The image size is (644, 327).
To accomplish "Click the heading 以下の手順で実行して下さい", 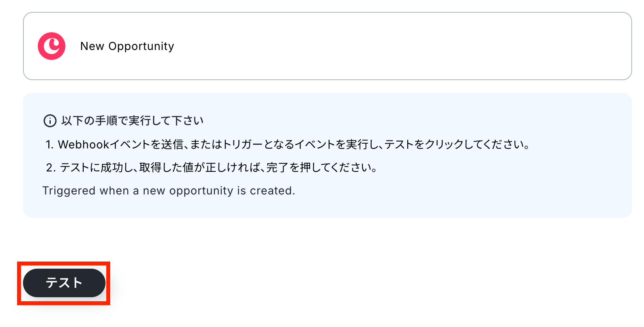I will pyautogui.click(x=132, y=121).
